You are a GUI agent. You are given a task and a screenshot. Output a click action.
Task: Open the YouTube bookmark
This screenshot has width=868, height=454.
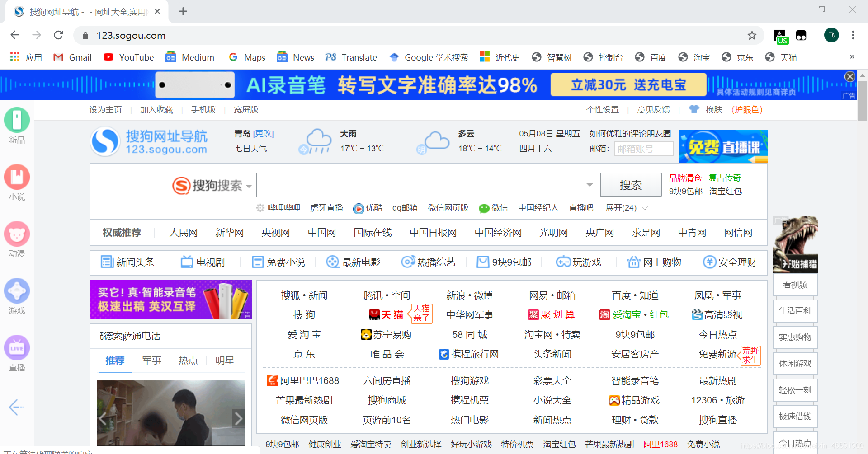129,57
